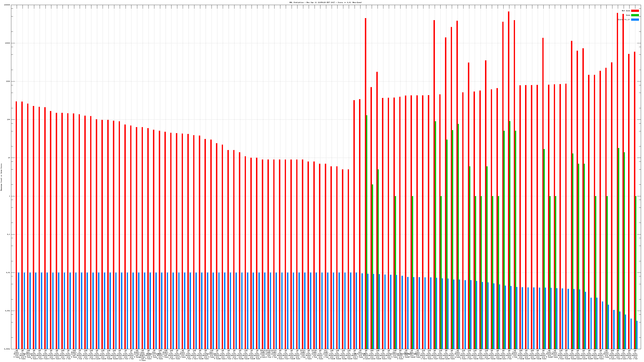Click the 0.001 y-axis tick label
644x362 pixels.
[x=8, y=311]
